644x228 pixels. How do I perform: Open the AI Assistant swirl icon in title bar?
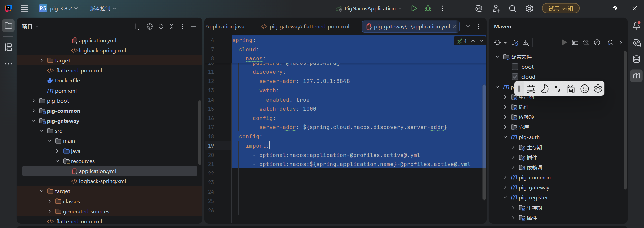(479, 9)
